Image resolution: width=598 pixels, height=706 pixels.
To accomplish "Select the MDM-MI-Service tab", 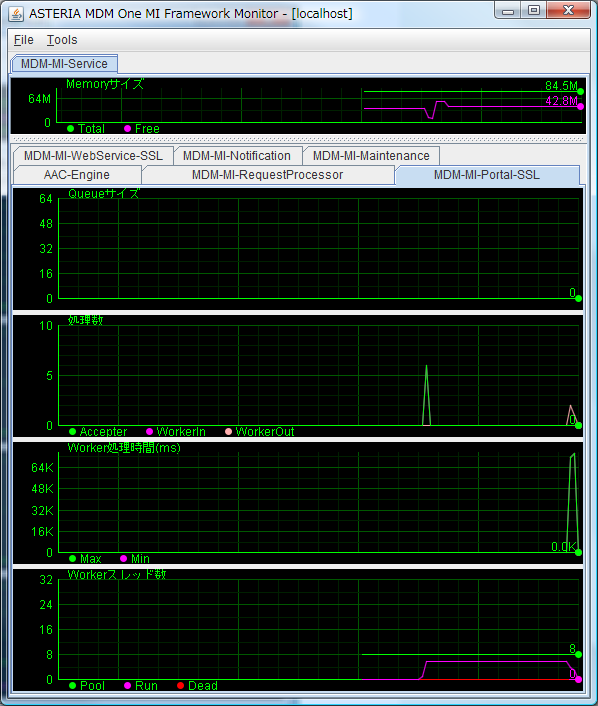I will tap(64, 64).
